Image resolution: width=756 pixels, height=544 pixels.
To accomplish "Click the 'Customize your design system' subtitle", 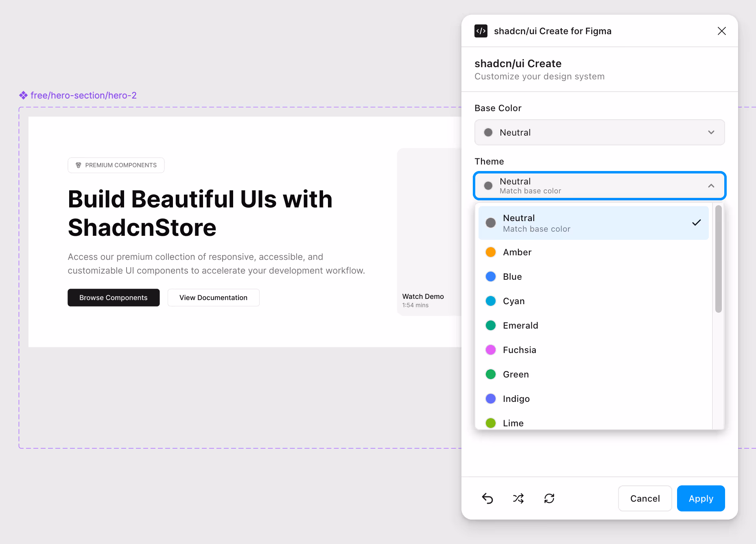I will [540, 77].
